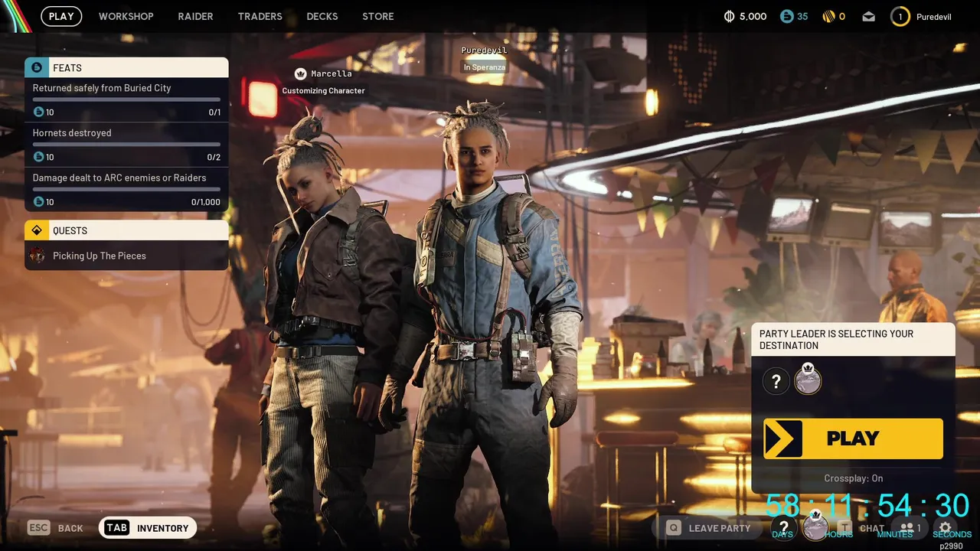Click the 'Crossplay: On' label
Image resolution: width=980 pixels, height=551 pixels.
[854, 478]
